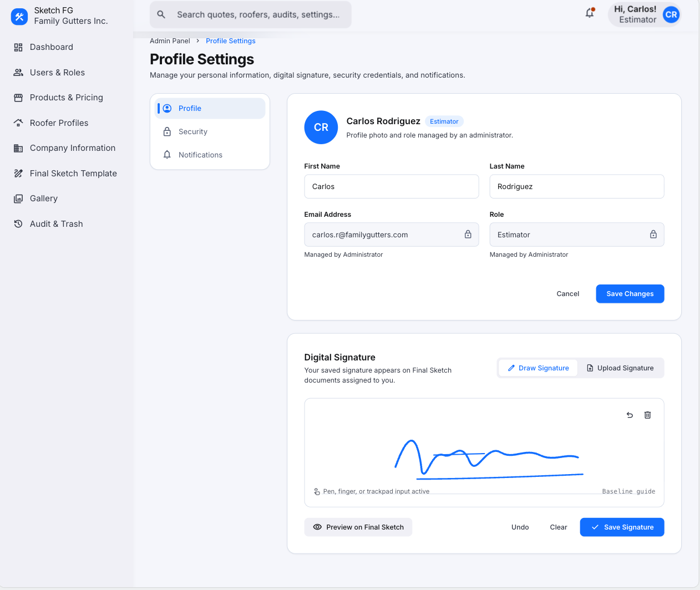Click the Sketch FG tools logo icon

[x=19, y=17]
